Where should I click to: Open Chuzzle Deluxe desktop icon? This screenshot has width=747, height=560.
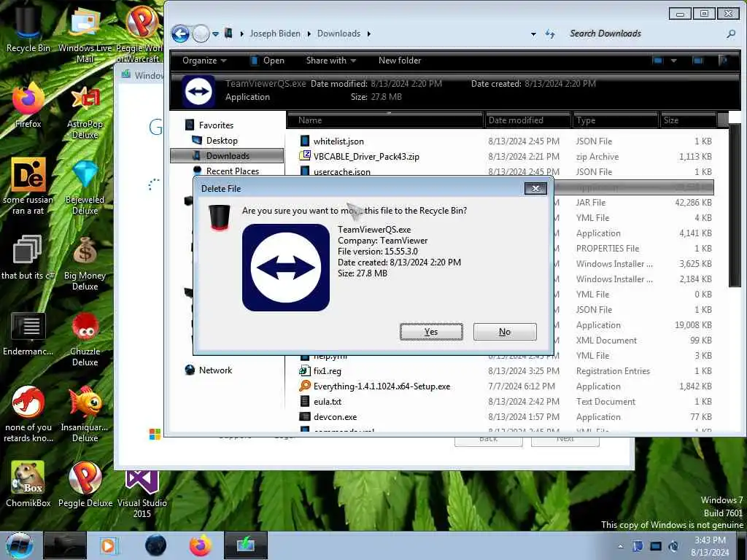coord(85,338)
